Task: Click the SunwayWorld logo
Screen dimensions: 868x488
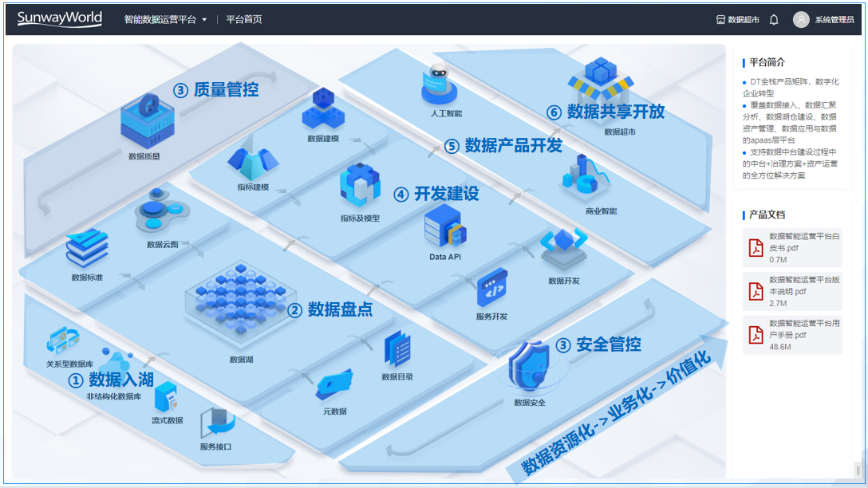Action: (x=60, y=18)
